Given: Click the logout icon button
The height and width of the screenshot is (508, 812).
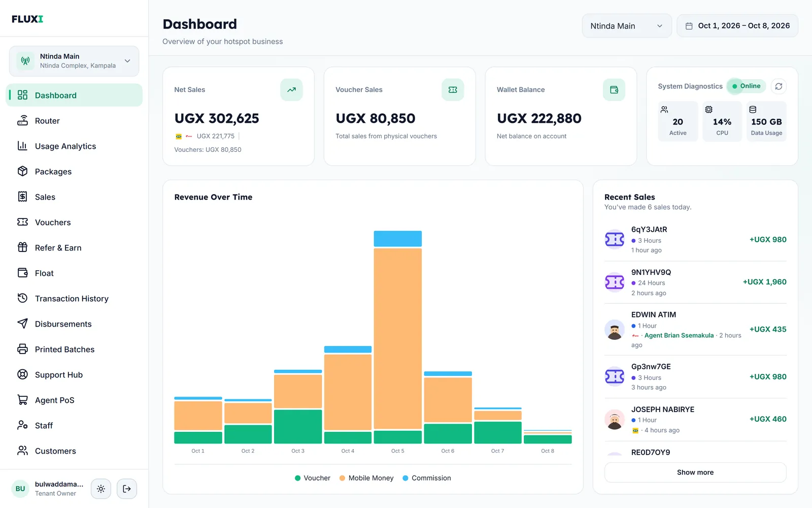Looking at the screenshot, I should point(127,489).
